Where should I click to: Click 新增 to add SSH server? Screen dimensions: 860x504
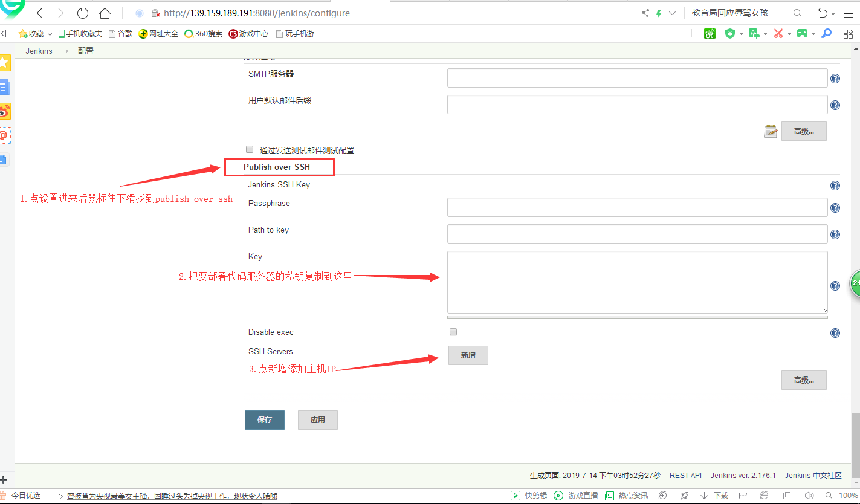[x=468, y=355]
